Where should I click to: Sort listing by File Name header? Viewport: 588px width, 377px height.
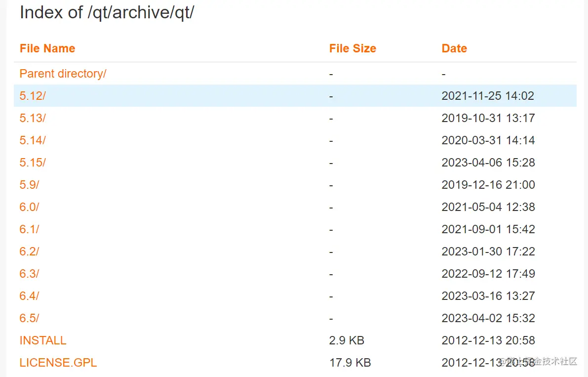pyautogui.click(x=47, y=48)
